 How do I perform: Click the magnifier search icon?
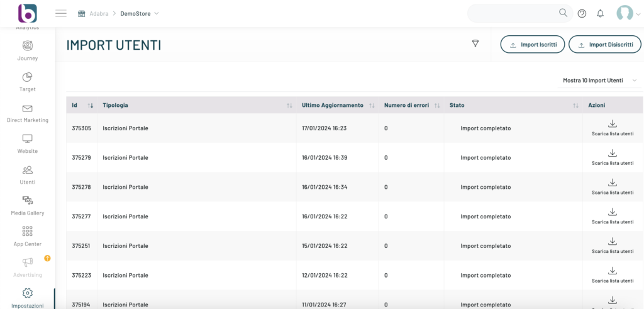pyautogui.click(x=563, y=13)
